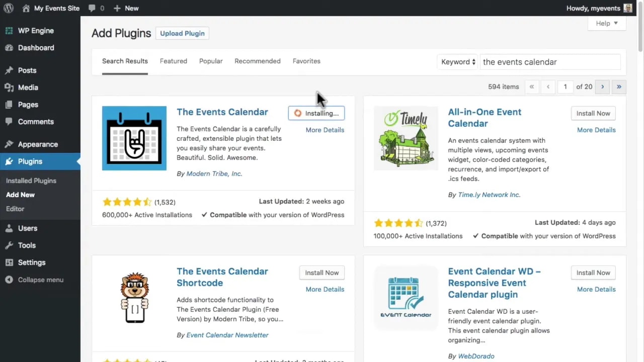This screenshot has height=362, width=644.
Task: Open the Settings icon in sidebar
Action: pyautogui.click(x=9, y=262)
